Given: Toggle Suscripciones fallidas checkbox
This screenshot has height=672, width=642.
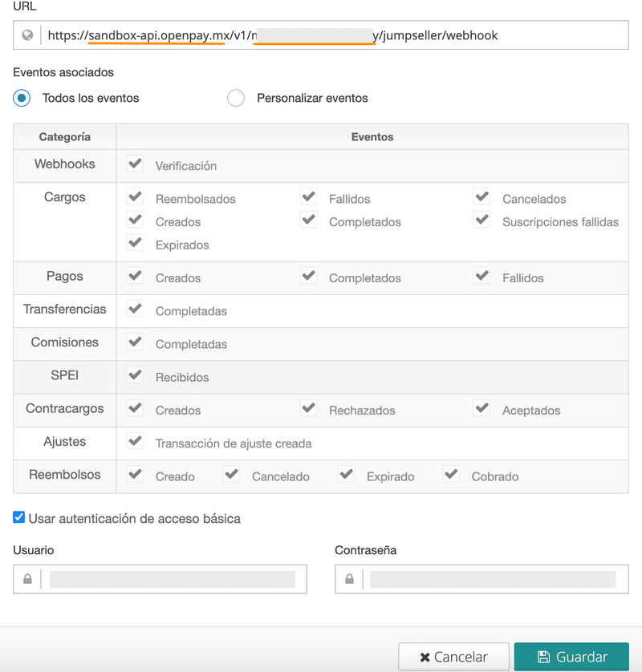Looking at the screenshot, I should (x=482, y=220).
